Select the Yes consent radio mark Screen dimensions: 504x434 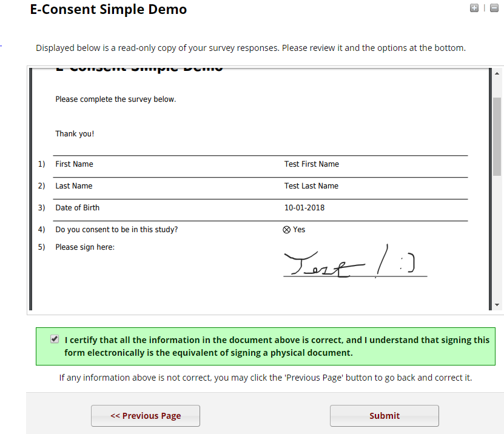[x=286, y=230]
